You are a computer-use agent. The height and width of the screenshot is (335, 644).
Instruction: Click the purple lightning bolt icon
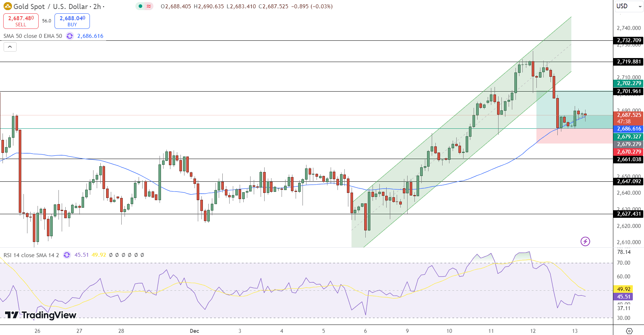[x=585, y=241]
